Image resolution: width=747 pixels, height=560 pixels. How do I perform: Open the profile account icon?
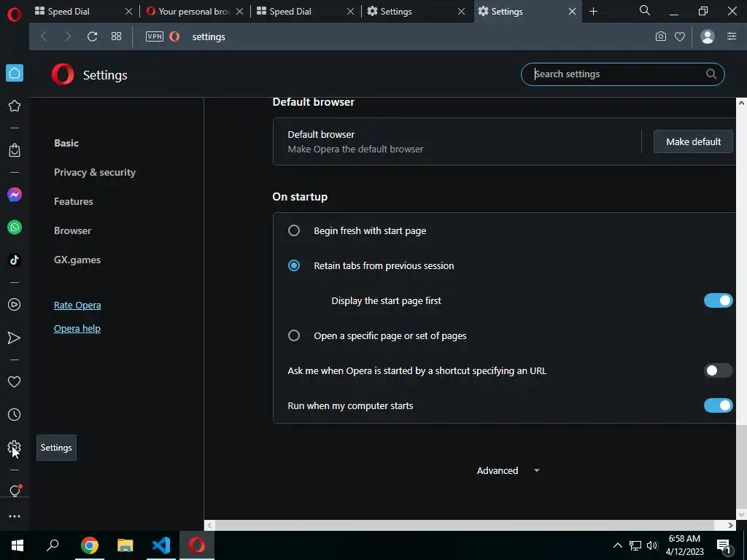[708, 36]
